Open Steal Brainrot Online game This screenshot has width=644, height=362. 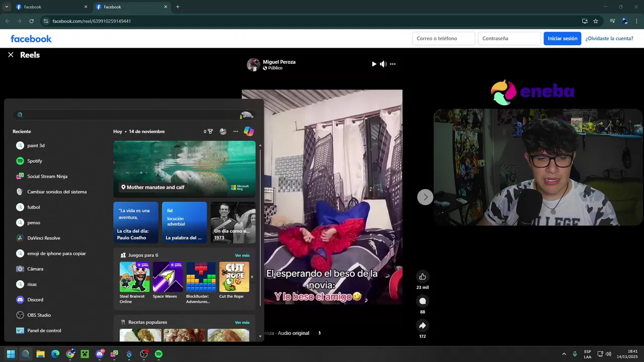tap(134, 283)
